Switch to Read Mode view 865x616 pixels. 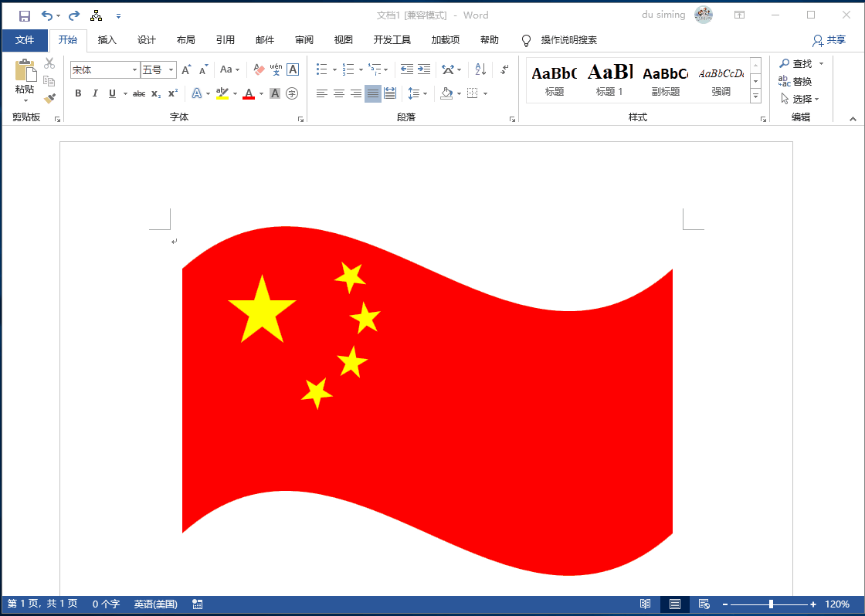point(646,604)
